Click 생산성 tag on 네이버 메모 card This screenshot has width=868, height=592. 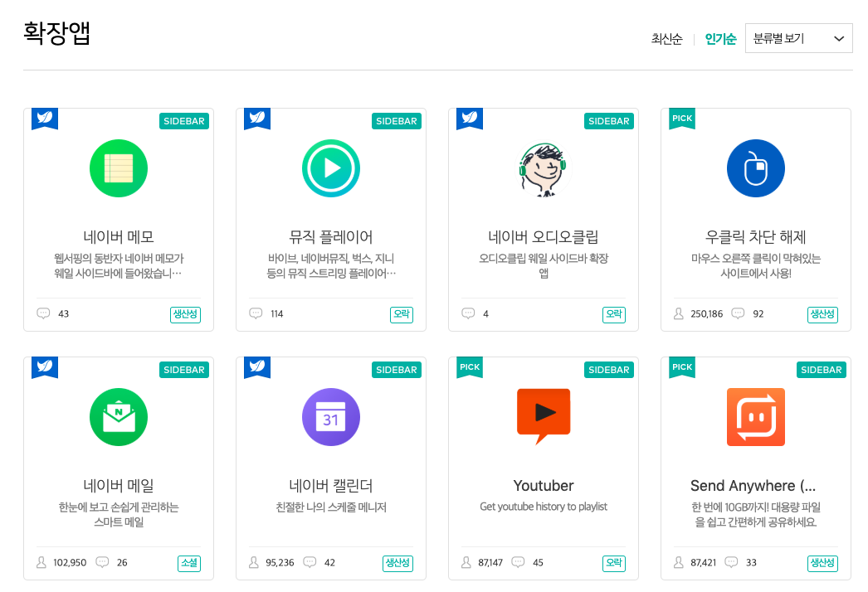[185, 314]
